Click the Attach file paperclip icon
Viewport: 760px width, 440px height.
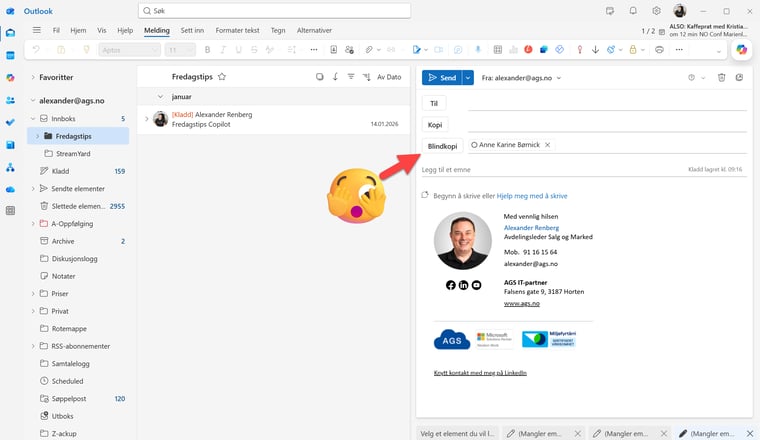369,49
